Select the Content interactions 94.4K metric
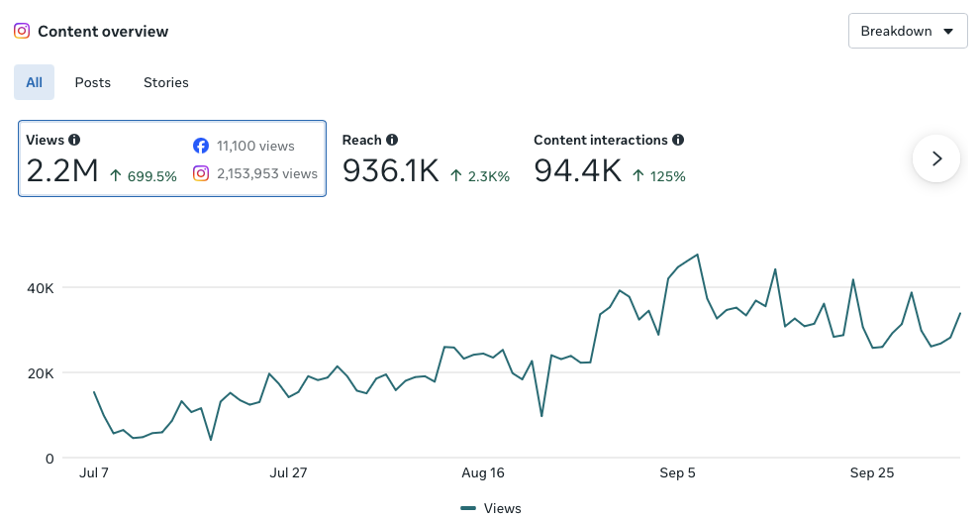The height and width of the screenshot is (520, 980). (x=610, y=158)
